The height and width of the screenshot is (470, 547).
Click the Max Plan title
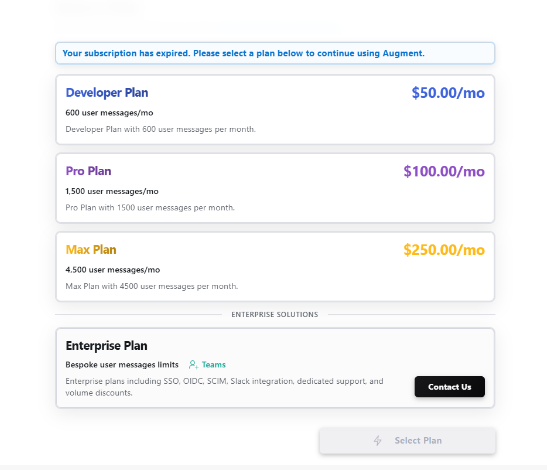tap(91, 249)
